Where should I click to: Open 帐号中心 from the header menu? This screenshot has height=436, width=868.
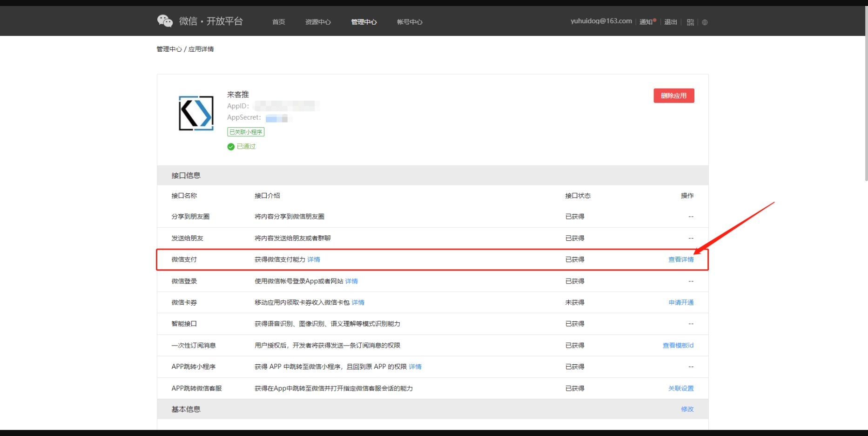pyautogui.click(x=410, y=22)
